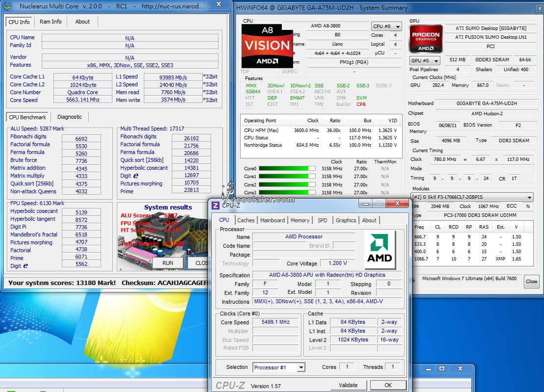The height and width of the screenshot is (392, 544).
Task: Click the Radeon Graphics logo in HWiNFO64
Action: coord(426,38)
